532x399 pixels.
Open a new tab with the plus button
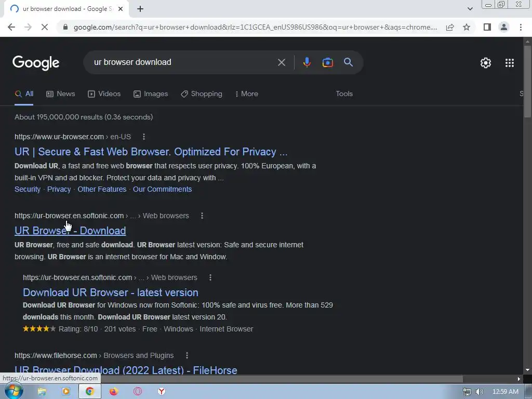(140, 9)
